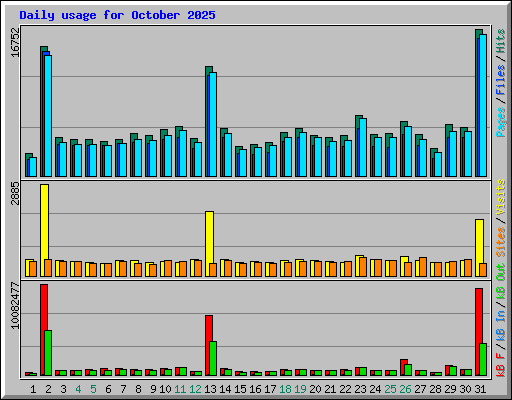This screenshot has width=512, height=400.
Task: Click day label 16 on the x-axis
Action: point(255,389)
